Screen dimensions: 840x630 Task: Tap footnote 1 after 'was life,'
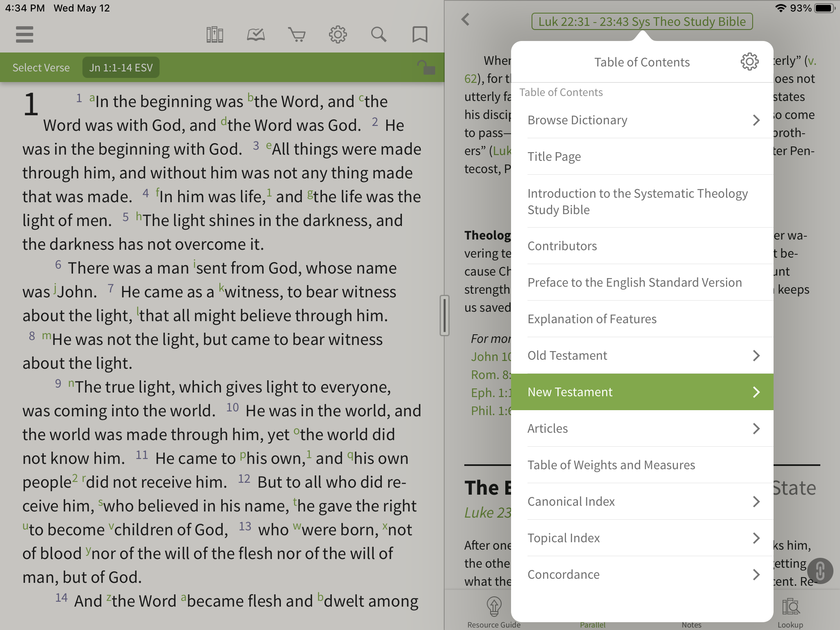pyautogui.click(x=269, y=192)
